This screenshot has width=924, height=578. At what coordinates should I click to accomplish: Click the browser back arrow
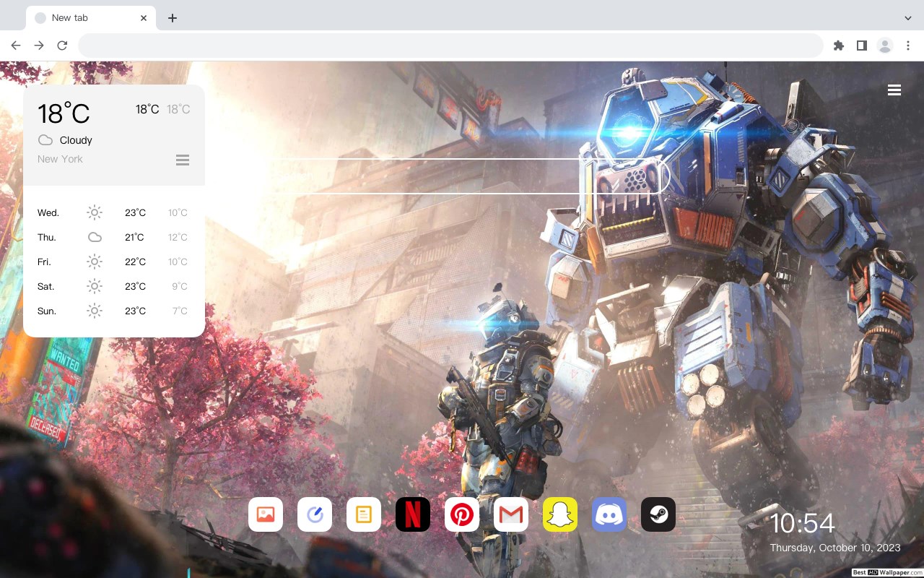pyautogui.click(x=16, y=46)
